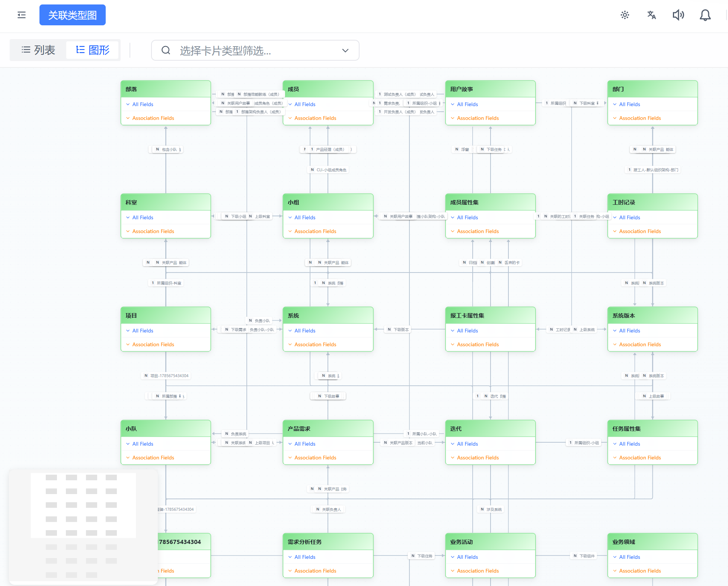The width and height of the screenshot is (728, 586).
Task: Select the 系统 card header
Action: 328,316
